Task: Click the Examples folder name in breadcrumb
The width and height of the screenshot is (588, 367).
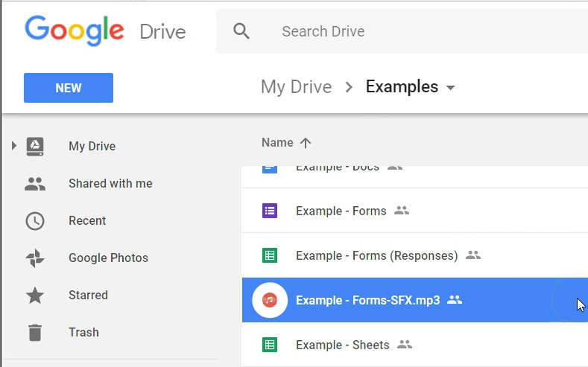Action: click(x=402, y=86)
